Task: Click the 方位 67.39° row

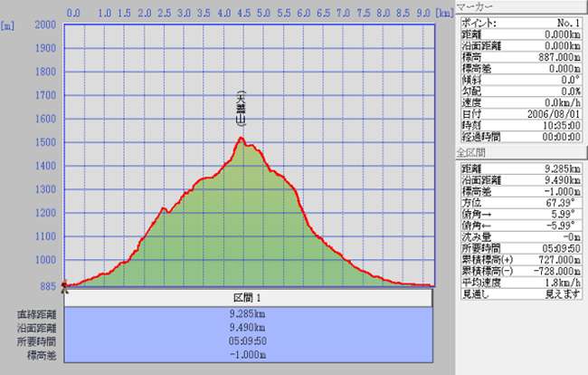Action: [521, 204]
